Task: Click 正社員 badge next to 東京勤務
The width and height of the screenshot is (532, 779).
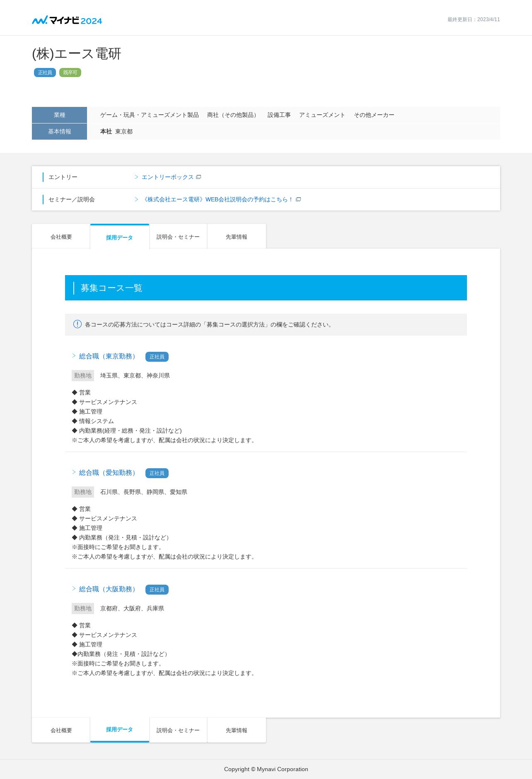Action: click(x=157, y=357)
